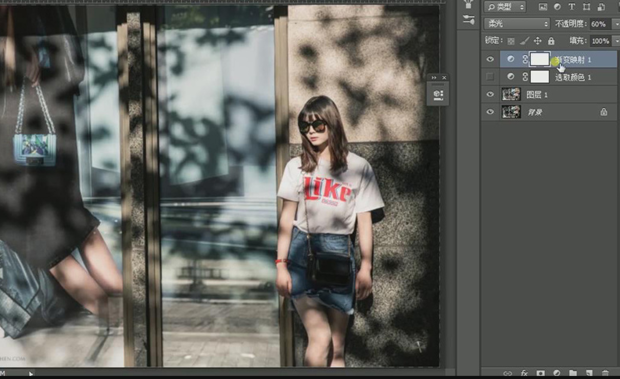Toggle the lock all padlock next to 锁定
This screenshot has height=379, width=620.
[x=551, y=41]
